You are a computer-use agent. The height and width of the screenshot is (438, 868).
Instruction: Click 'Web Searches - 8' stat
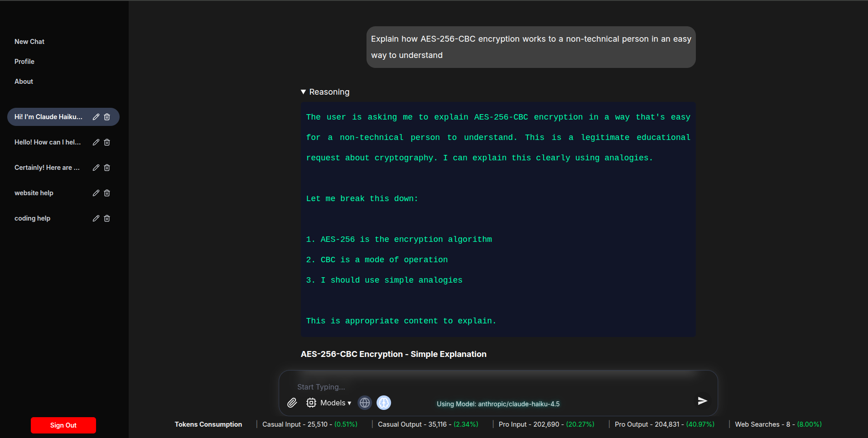778,424
